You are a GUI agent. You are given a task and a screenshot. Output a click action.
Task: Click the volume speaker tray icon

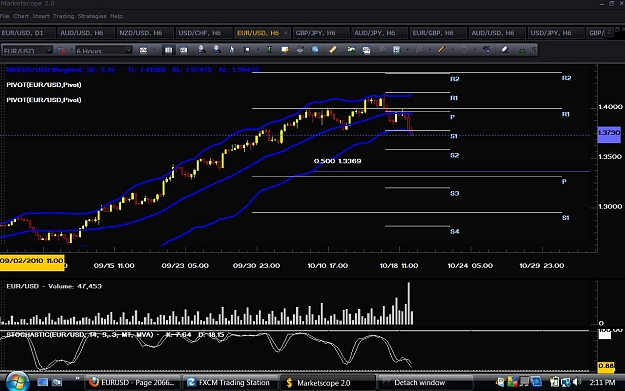pos(577,382)
